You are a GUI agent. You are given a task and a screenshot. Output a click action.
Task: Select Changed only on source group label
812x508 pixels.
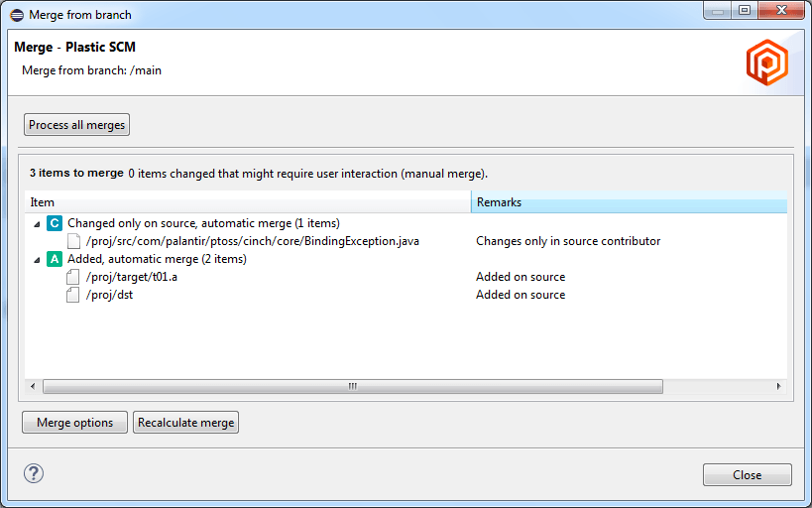coord(203,223)
